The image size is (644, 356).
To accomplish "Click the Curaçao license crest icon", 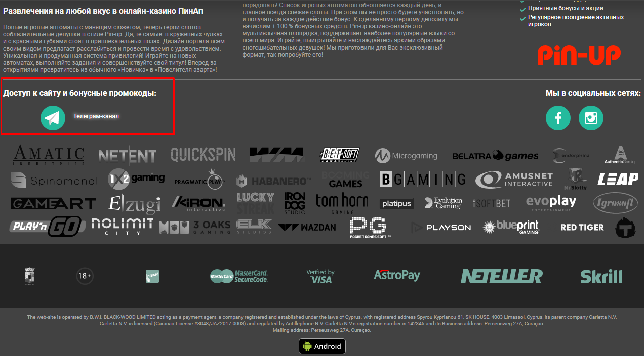I will tap(29, 276).
